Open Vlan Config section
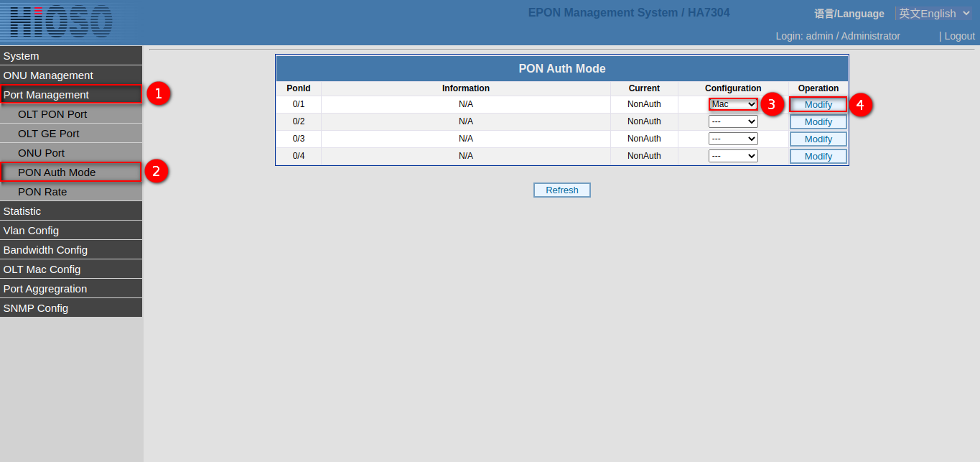 tap(70, 231)
